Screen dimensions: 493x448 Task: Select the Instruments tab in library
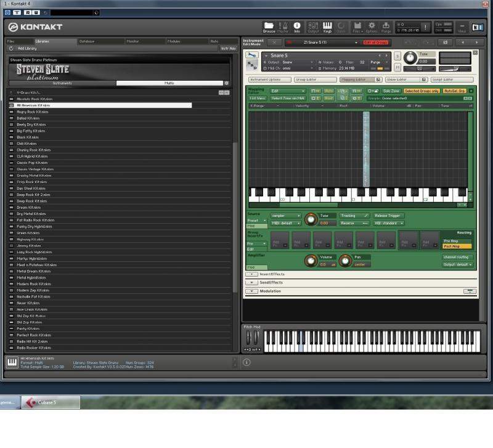(62, 83)
